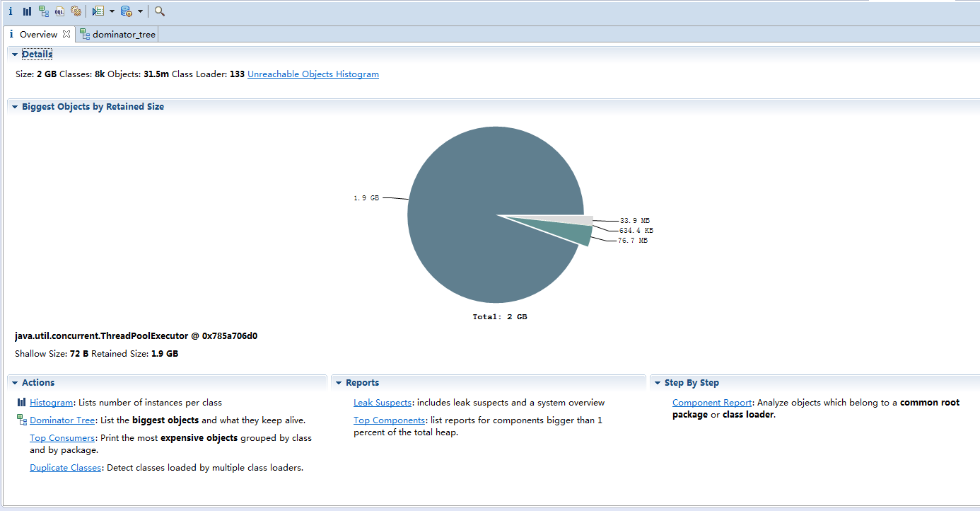Open dominator tree from the toolbar icon
980x511 pixels.
(x=44, y=11)
